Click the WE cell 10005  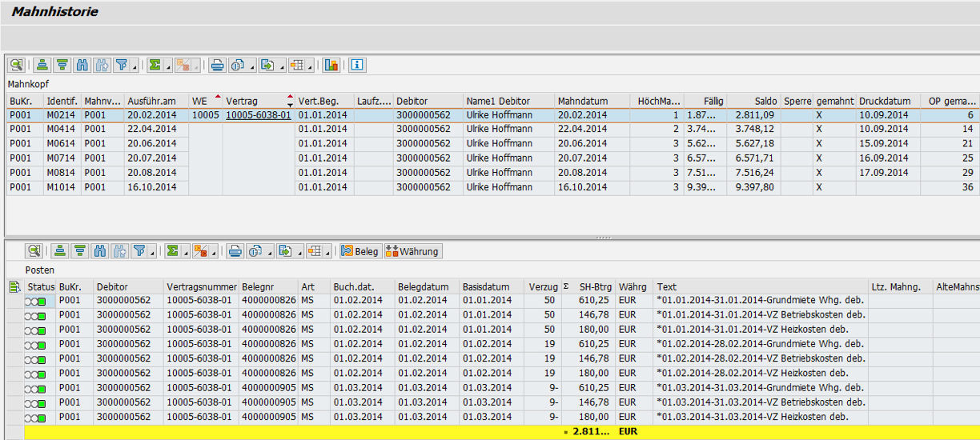206,115
